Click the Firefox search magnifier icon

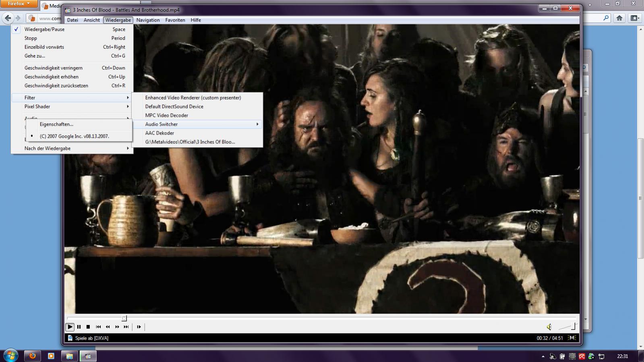pos(606,18)
